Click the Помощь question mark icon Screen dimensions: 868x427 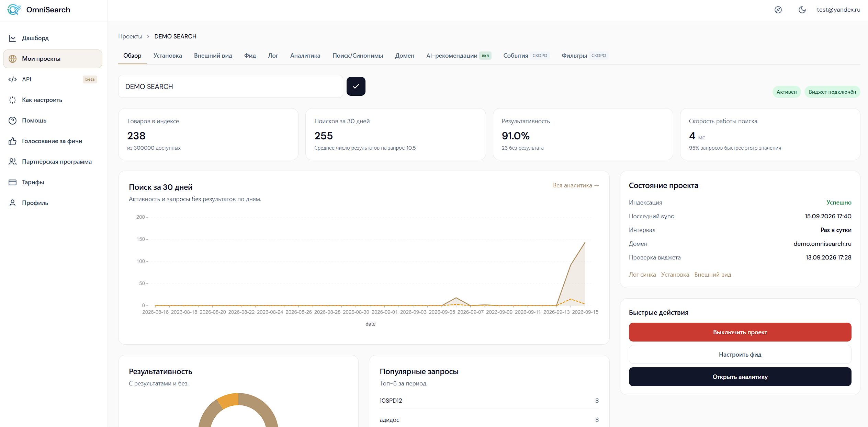point(12,120)
